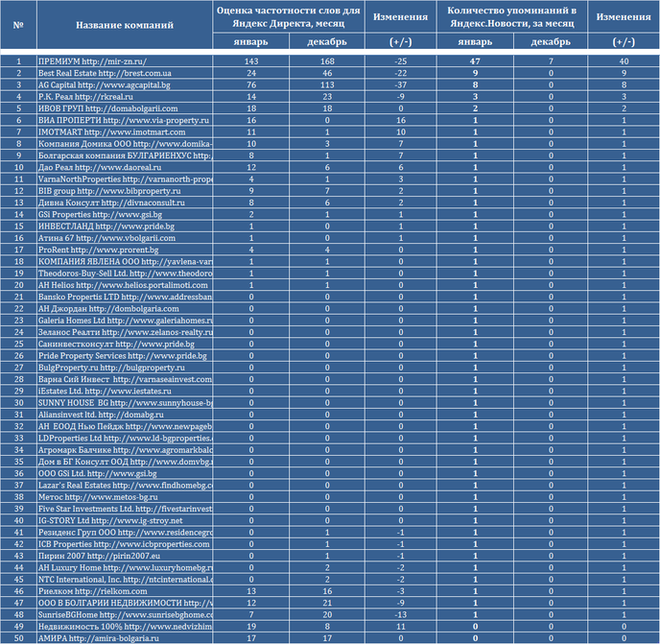Select the 'Компания Домика ООО' cell
The image size is (660, 644).
tap(125, 144)
